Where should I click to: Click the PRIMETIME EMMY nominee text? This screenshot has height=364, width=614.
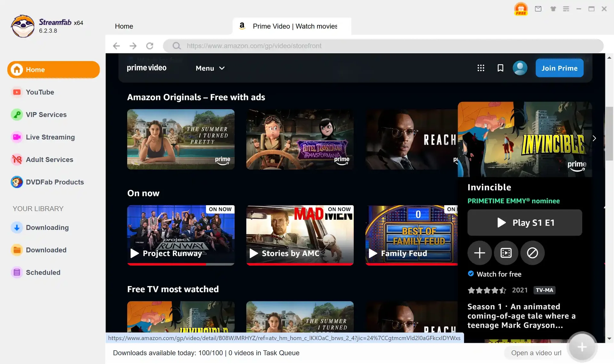coord(514,201)
